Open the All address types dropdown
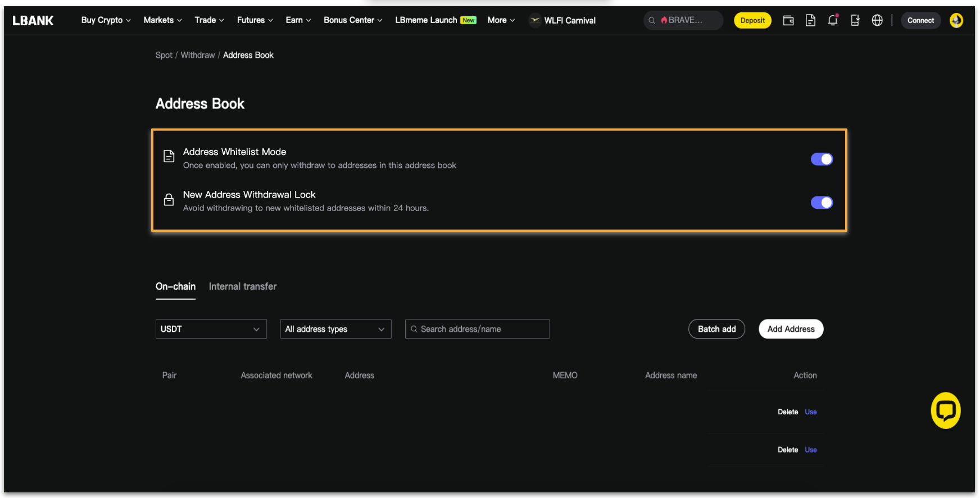 [335, 329]
